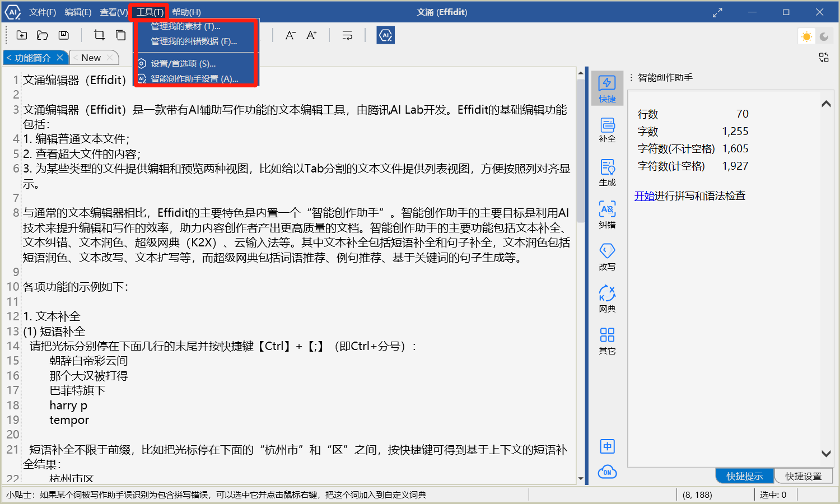Select the 快捷提示 bottom tab

tap(744, 476)
